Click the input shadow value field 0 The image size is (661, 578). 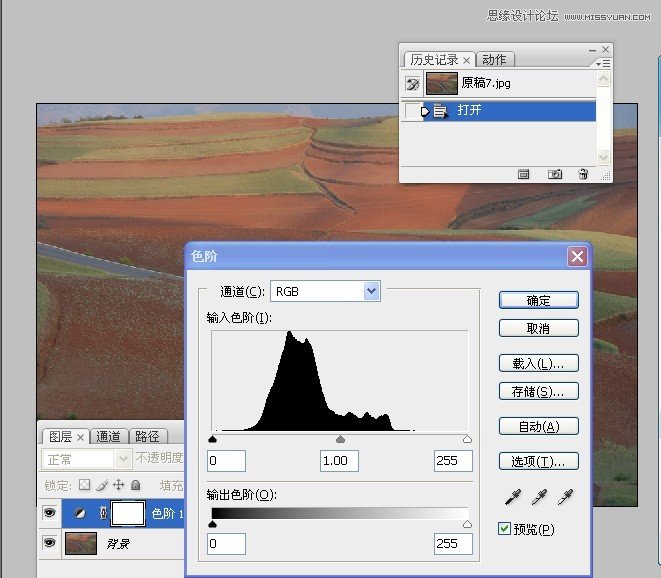click(x=226, y=461)
